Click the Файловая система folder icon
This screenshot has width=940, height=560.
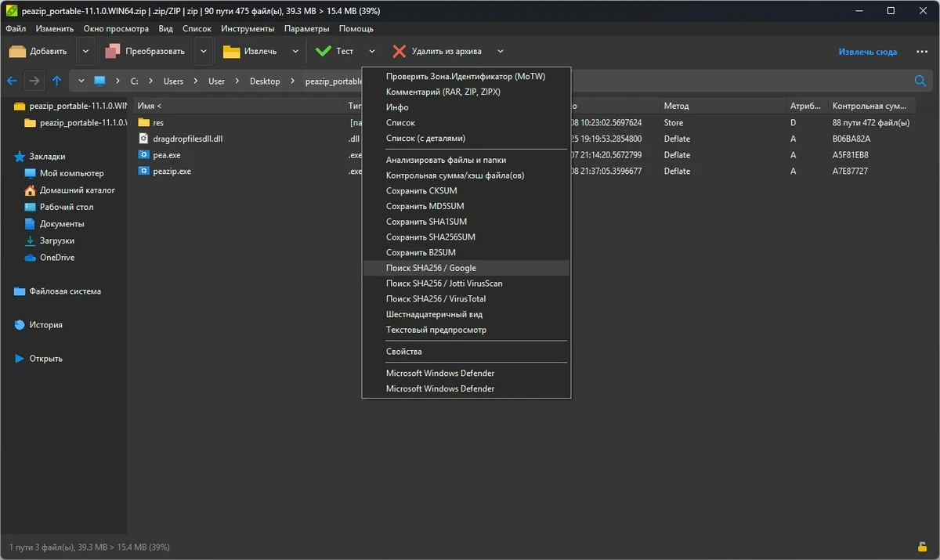pos(20,291)
